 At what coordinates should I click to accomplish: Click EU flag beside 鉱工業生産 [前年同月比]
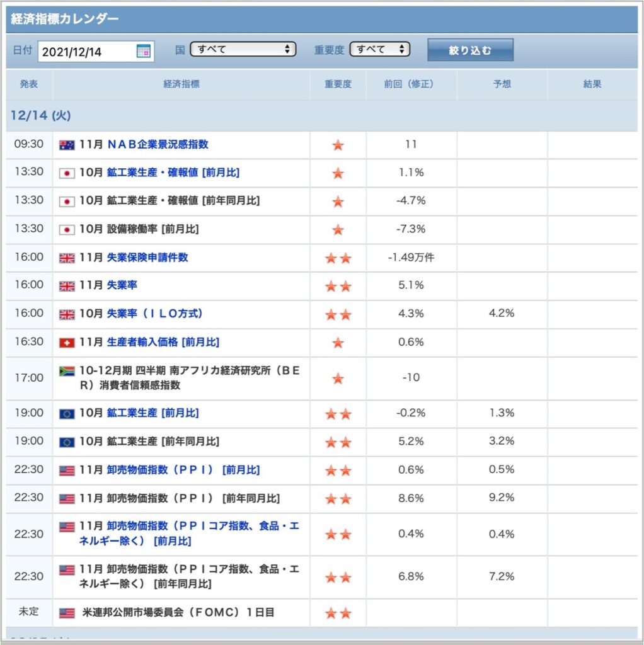pyautogui.click(x=67, y=443)
